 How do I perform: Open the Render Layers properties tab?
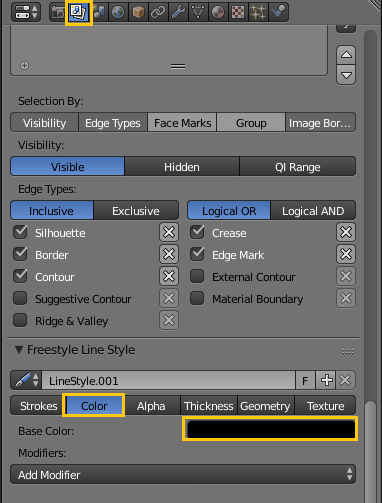pos(79,12)
